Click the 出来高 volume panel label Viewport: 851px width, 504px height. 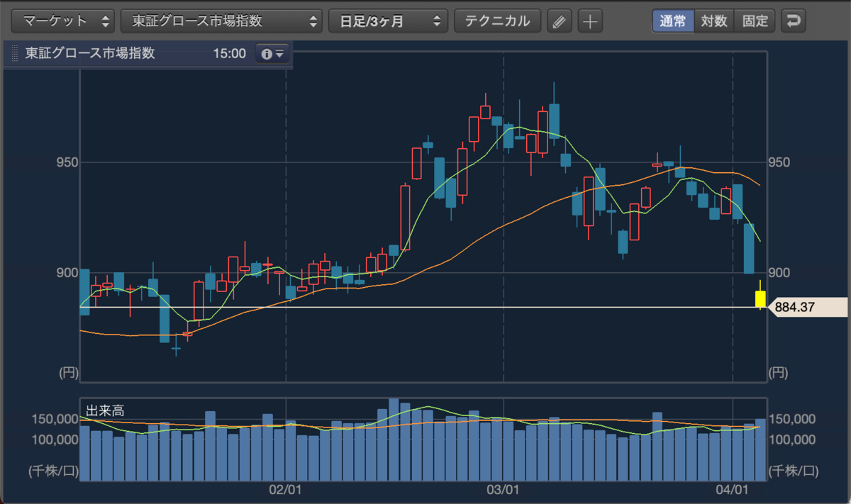[105, 410]
